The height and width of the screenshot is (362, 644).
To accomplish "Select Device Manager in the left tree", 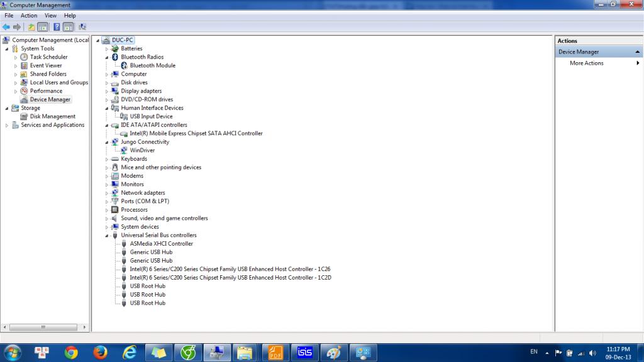I will click(x=50, y=99).
